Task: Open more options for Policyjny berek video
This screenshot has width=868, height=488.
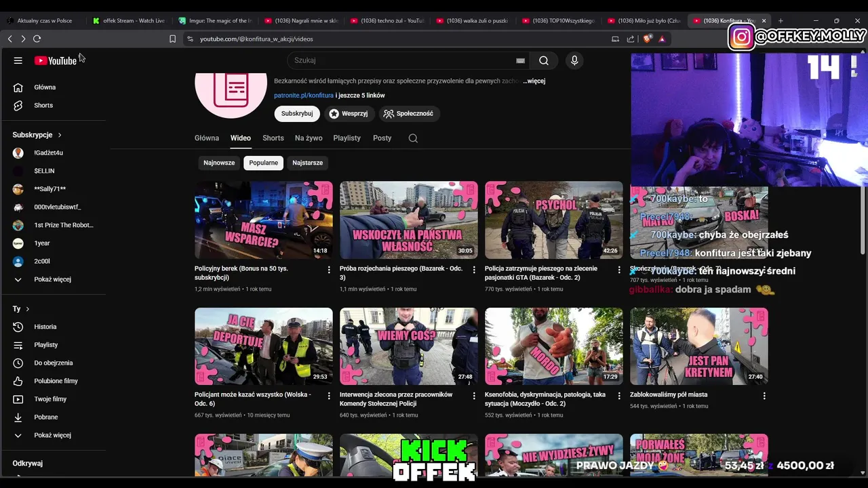Action: (329, 270)
